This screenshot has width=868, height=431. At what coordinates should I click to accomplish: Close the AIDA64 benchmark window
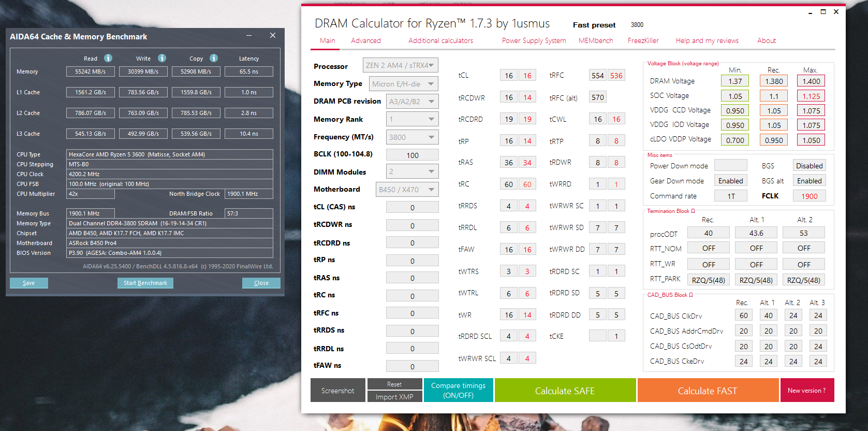(x=273, y=35)
